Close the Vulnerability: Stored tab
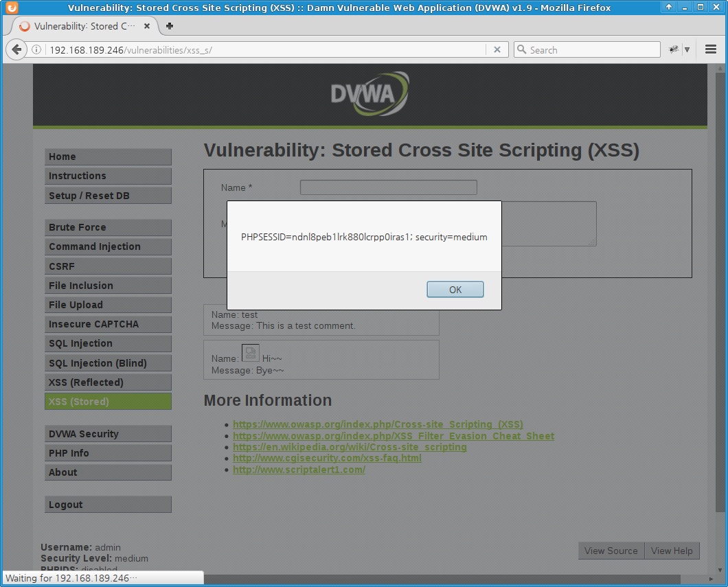The height and width of the screenshot is (587, 728). click(147, 26)
